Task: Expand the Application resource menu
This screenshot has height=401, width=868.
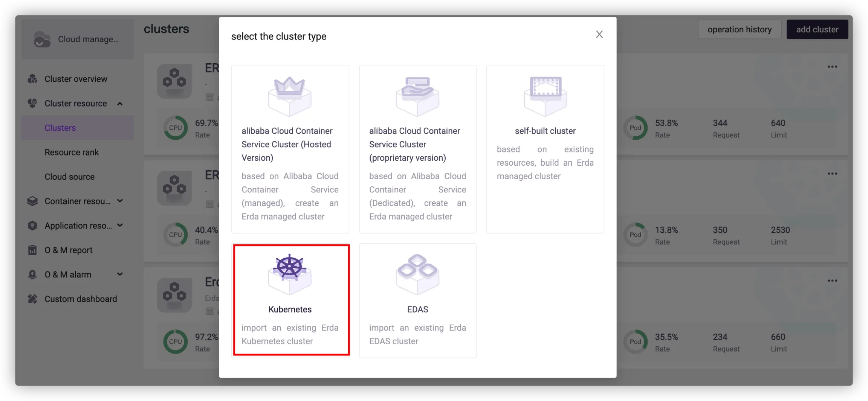Action: pos(120,226)
